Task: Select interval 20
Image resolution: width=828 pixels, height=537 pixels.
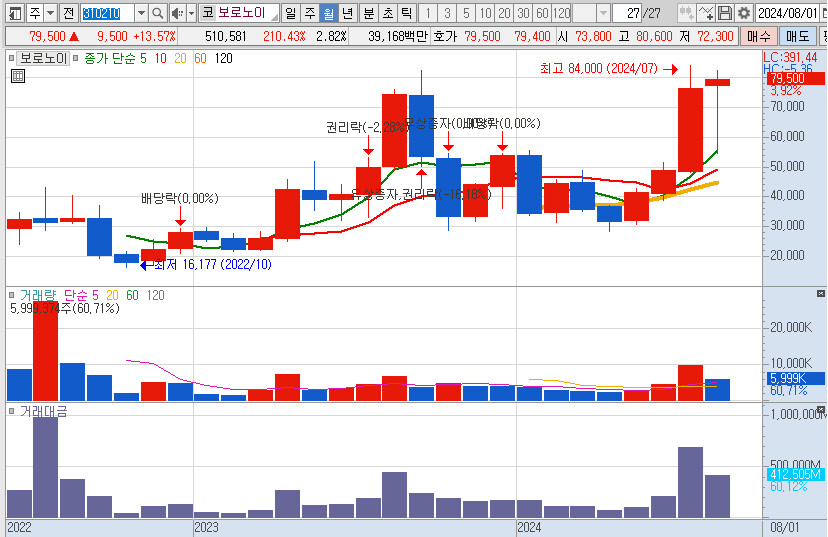Action: pos(504,13)
